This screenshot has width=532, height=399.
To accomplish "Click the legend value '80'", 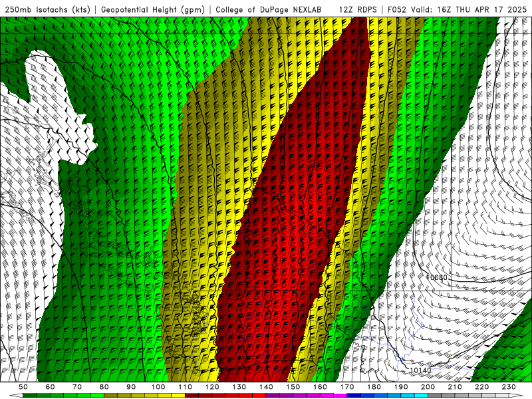I will point(104,387).
